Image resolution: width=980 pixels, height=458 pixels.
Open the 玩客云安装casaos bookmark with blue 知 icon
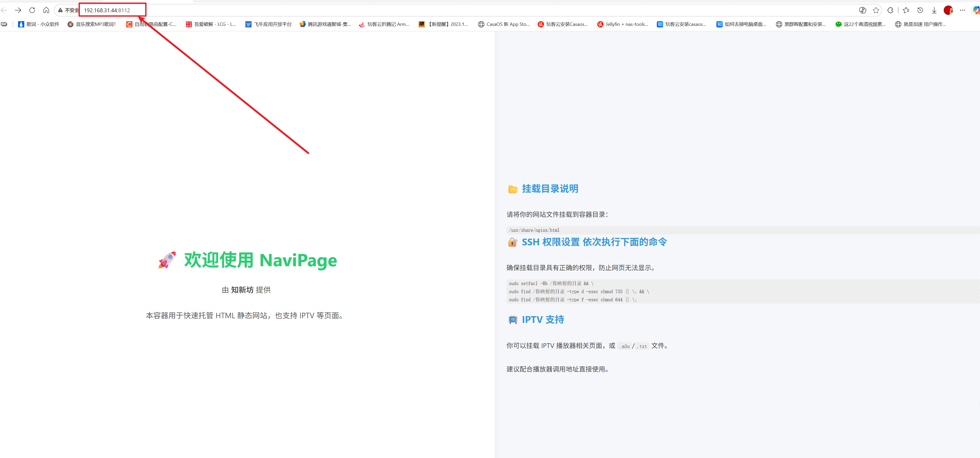(x=682, y=24)
